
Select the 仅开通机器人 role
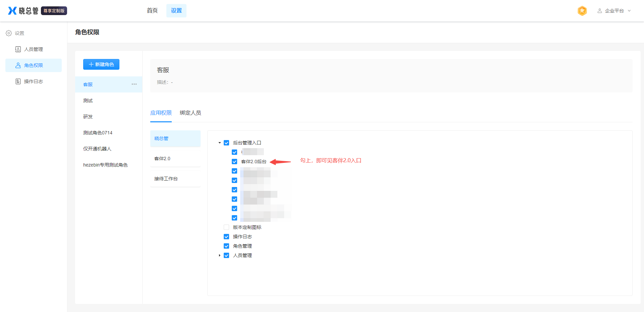coord(109,149)
